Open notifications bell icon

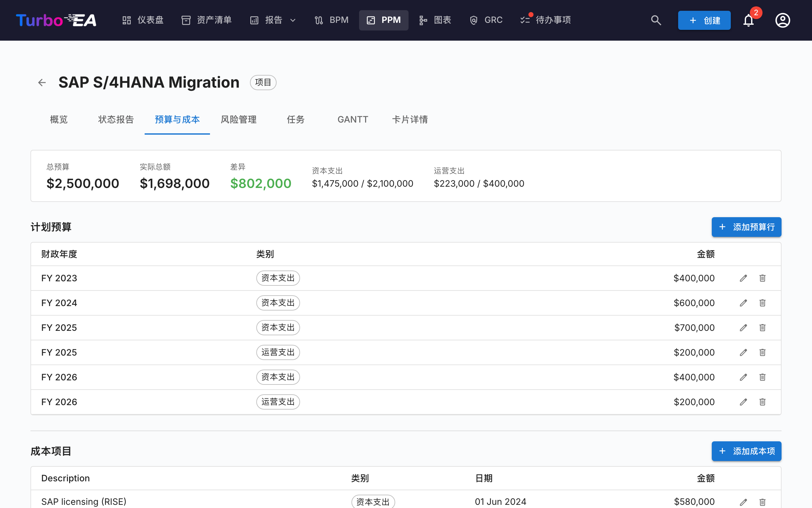pos(748,20)
